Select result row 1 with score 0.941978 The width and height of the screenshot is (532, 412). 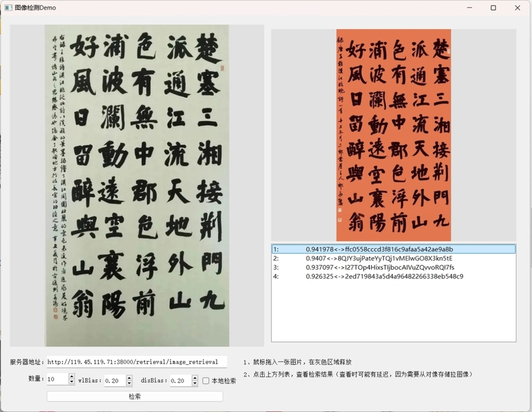(394, 249)
